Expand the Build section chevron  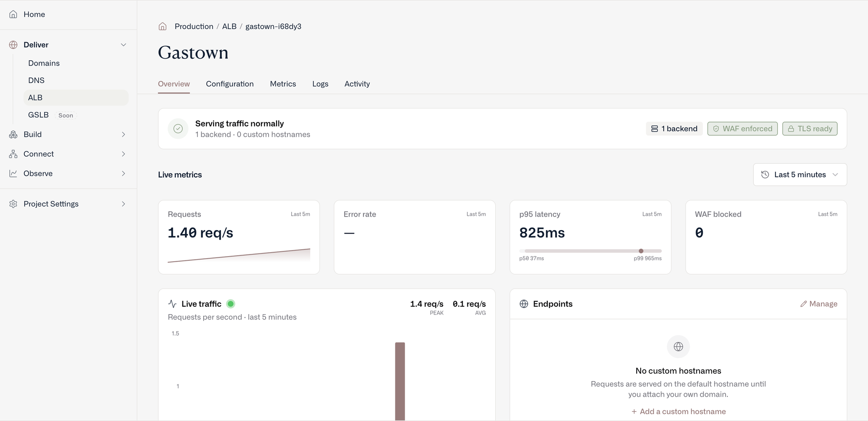[124, 135]
